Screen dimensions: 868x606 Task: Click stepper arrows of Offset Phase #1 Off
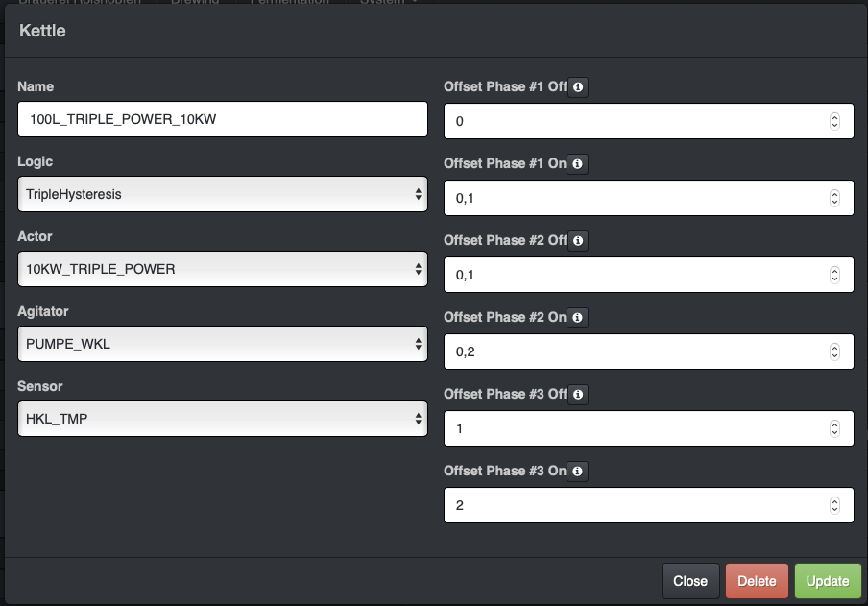tap(834, 122)
